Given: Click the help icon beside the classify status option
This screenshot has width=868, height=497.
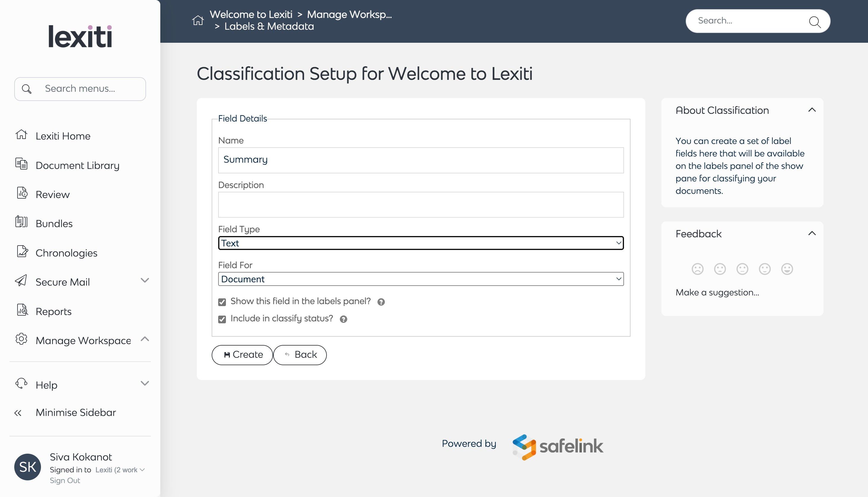Looking at the screenshot, I should [x=343, y=319].
